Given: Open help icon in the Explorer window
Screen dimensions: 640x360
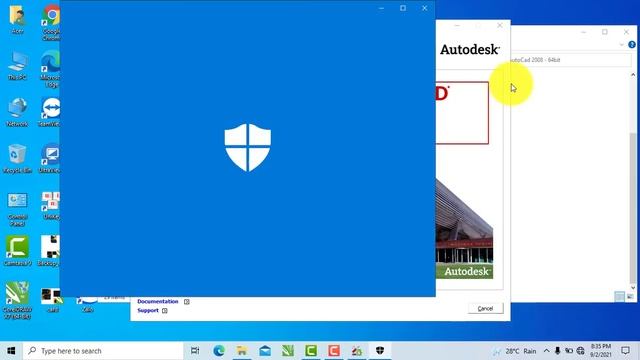Looking at the screenshot, I should click(x=632, y=44).
